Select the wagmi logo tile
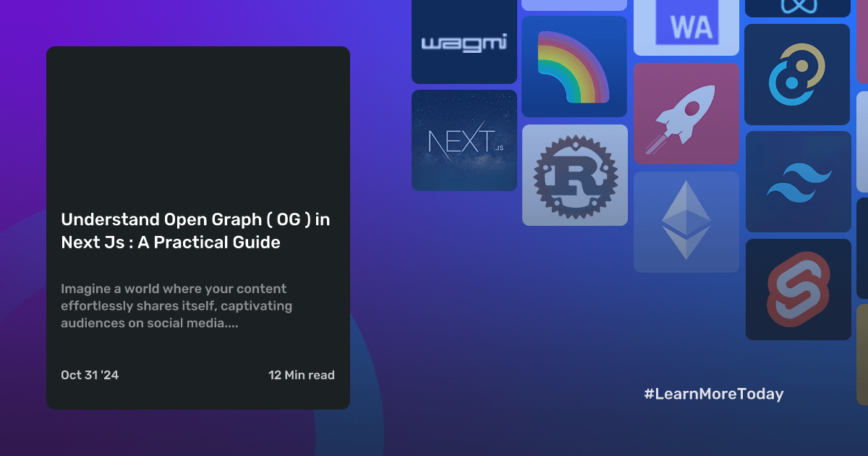This screenshot has width=868, height=456. pyautogui.click(x=464, y=41)
